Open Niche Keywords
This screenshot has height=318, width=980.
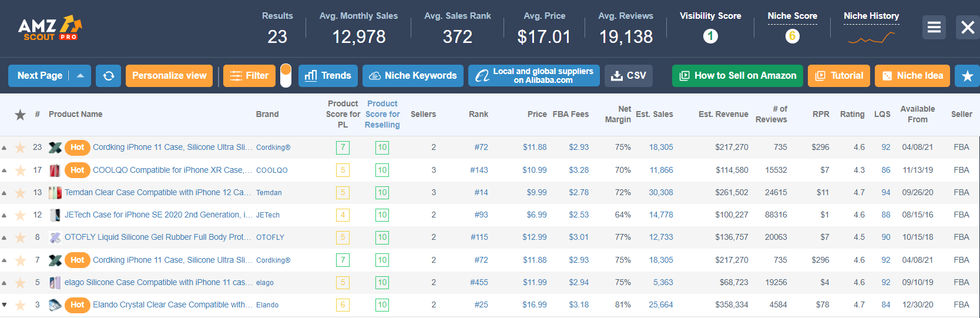(413, 76)
